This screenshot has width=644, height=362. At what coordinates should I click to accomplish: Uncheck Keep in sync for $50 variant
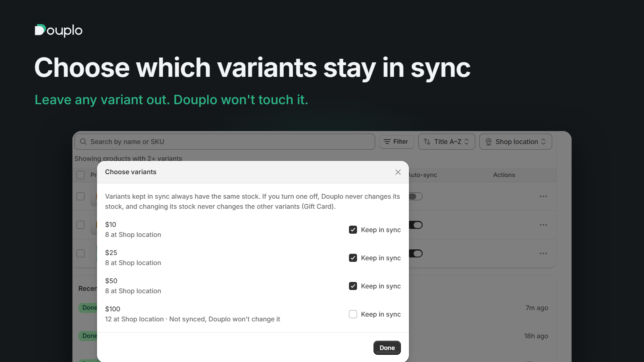point(353,286)
